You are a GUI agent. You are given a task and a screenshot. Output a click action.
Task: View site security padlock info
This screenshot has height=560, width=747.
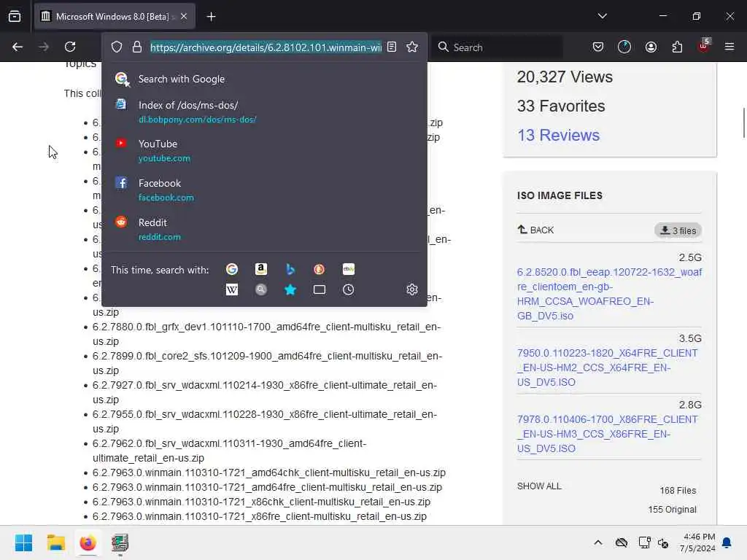(x=137, y=47)
